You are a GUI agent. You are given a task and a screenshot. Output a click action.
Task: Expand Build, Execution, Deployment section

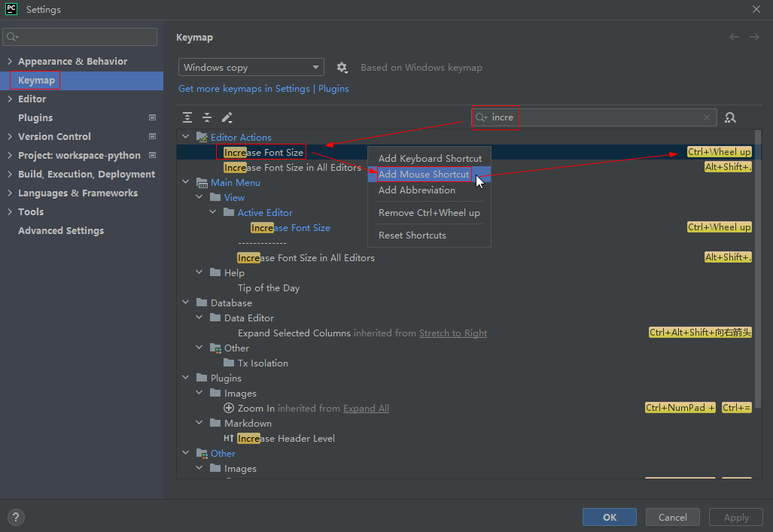point(9,174)
